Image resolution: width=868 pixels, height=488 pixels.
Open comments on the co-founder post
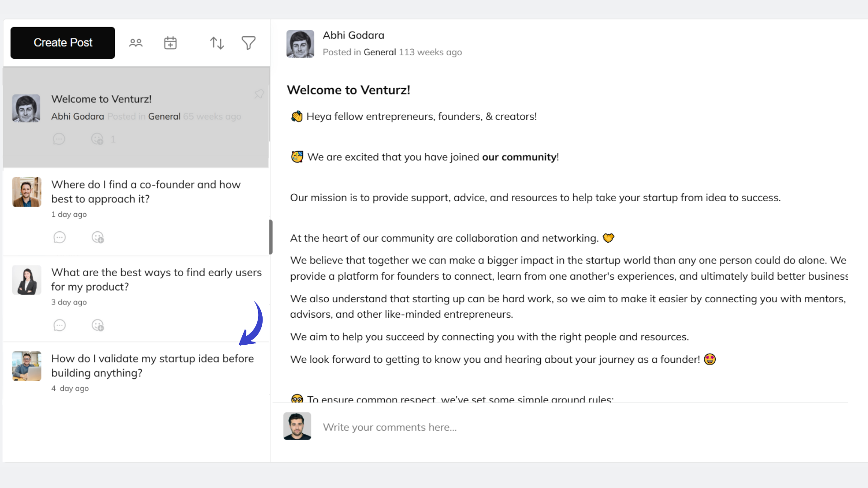(x=60, y=237)
